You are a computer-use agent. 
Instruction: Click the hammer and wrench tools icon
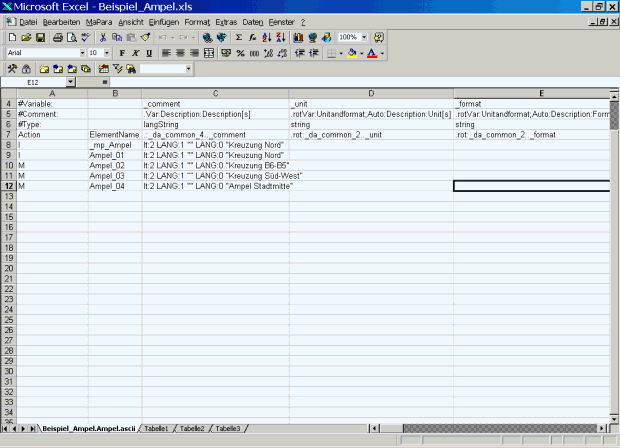[12, 69]
